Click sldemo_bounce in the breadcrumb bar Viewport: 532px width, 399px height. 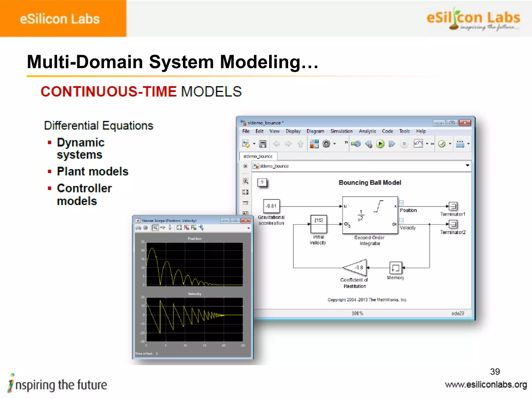pos(274,166)
